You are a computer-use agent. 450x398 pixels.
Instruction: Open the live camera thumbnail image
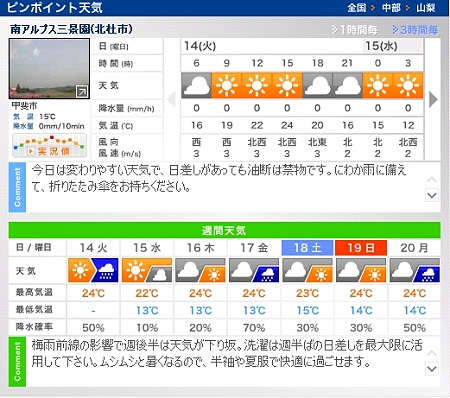coord(49,68)
